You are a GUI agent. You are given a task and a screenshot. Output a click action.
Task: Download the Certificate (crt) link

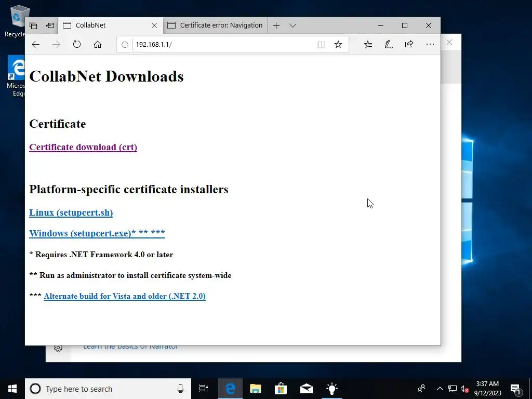[83, 147]
